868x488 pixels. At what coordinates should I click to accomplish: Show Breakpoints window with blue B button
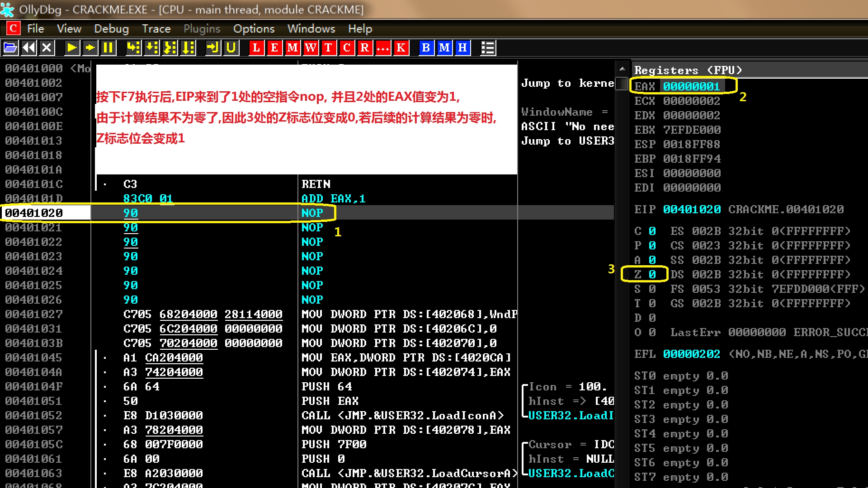(426, 47)
